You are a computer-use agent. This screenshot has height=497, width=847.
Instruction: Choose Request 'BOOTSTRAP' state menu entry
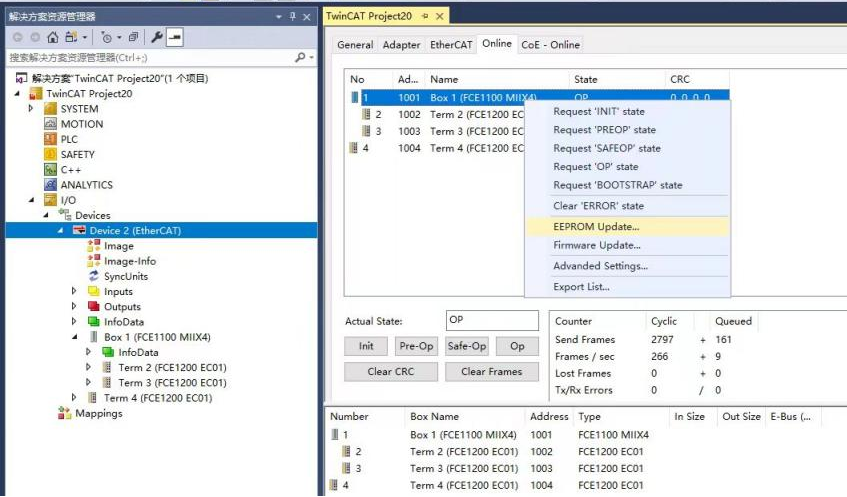pyautogui.click(x=627, y=185)
